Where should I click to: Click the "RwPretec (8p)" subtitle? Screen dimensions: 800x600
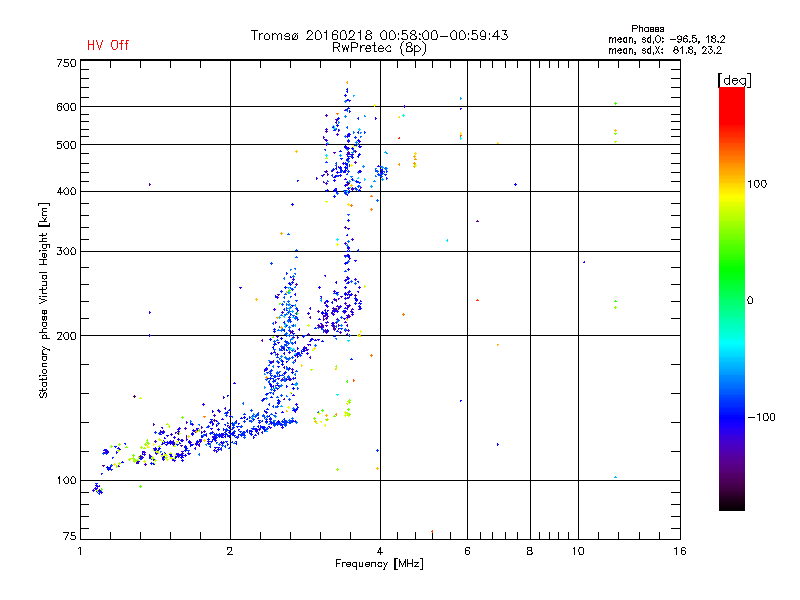[x=379, y=48]
